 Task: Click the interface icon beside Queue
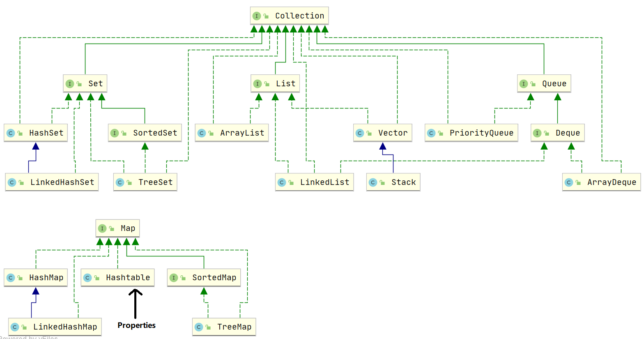[524, 84]
